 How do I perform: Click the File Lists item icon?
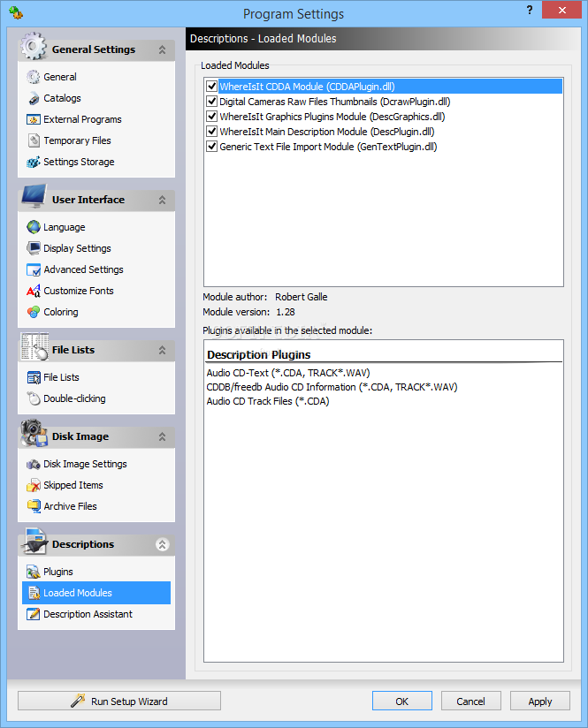33,377
